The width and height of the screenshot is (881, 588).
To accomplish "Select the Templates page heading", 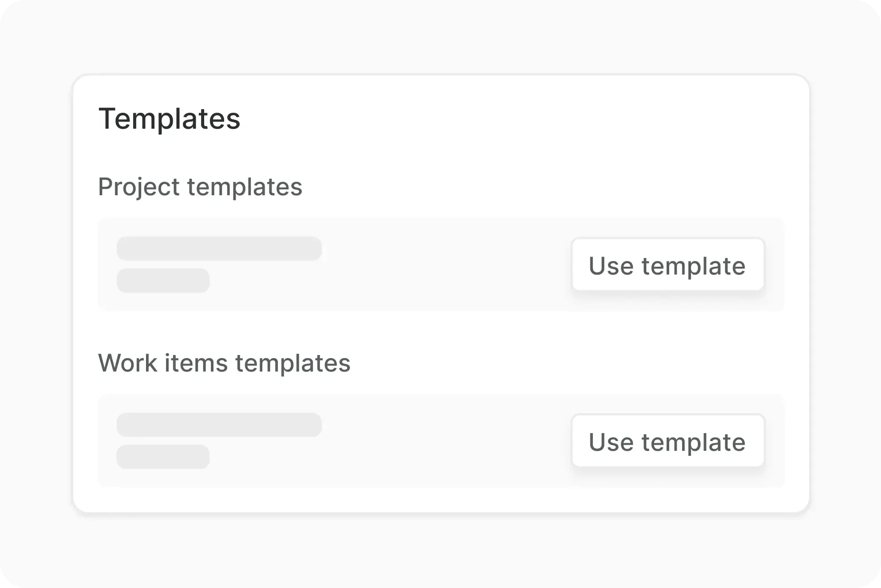I will [x=169, y=118].
